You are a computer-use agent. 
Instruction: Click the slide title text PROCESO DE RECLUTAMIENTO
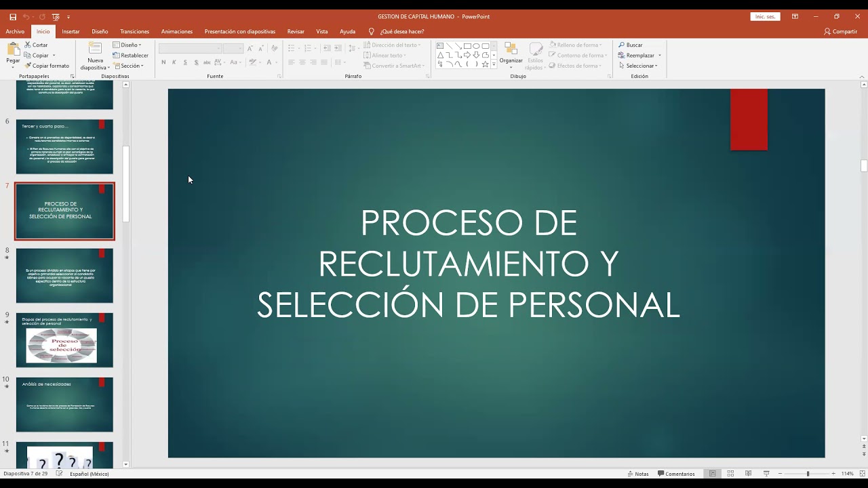pyautogui.click(x=468, y=264)
